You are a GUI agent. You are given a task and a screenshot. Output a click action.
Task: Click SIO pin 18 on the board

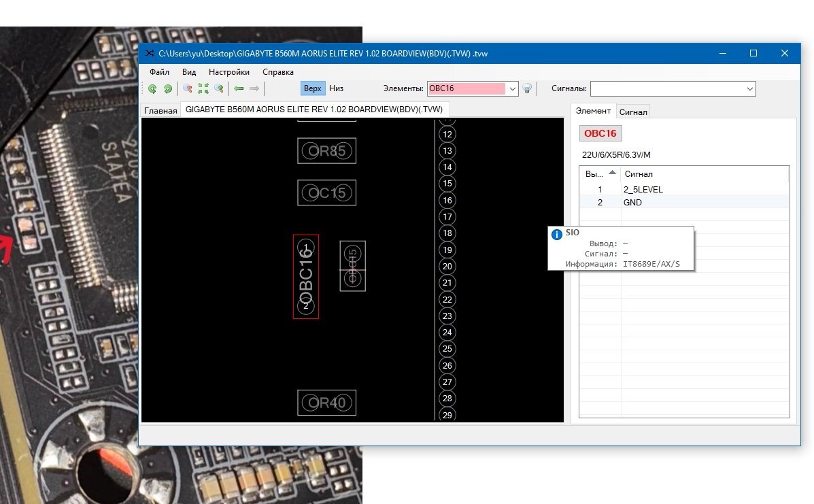tap(447, 233)
